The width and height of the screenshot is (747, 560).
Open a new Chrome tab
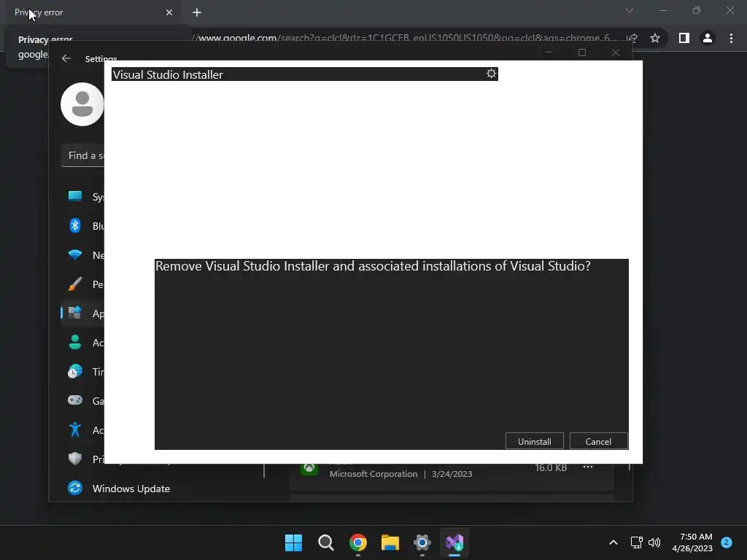pos(197,12)
